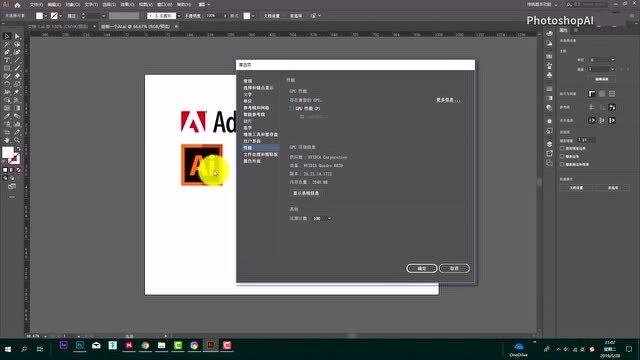Screen dimensions: 640x360
Task: Open the units dropdown in Properties panel
Action: (x=602, y=60)
